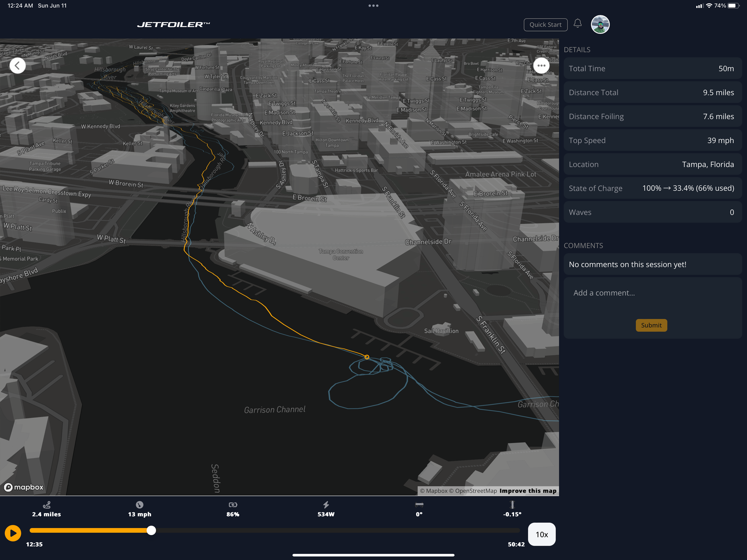The width and height of the screenshot is (747, 560).
Task: Tap the JETFOILER logo
Action: pos(174,24)
